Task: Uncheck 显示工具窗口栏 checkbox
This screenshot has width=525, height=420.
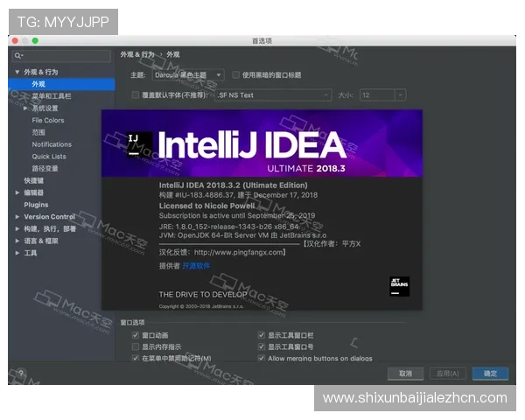Action: 262,335
